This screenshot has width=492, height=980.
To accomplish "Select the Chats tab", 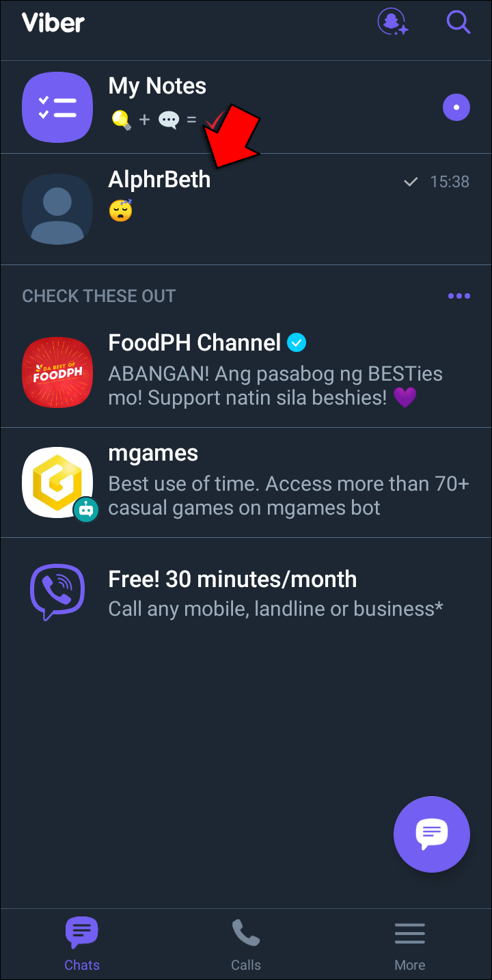I will [x=82, y=944].
